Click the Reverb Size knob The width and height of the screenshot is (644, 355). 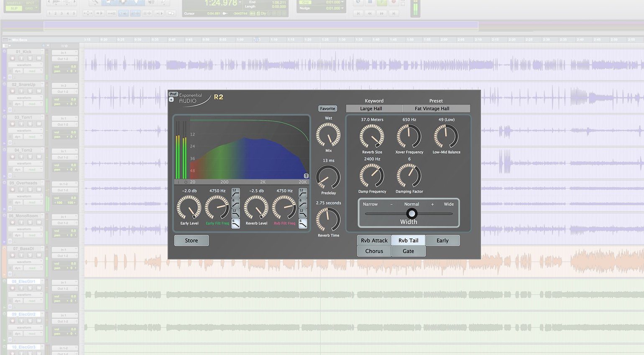tap(372, 136)
